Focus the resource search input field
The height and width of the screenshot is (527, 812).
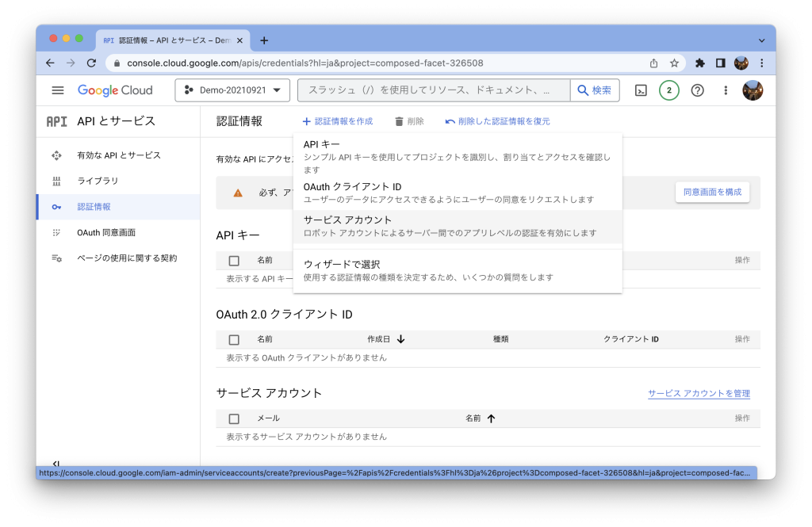point(434,90)
